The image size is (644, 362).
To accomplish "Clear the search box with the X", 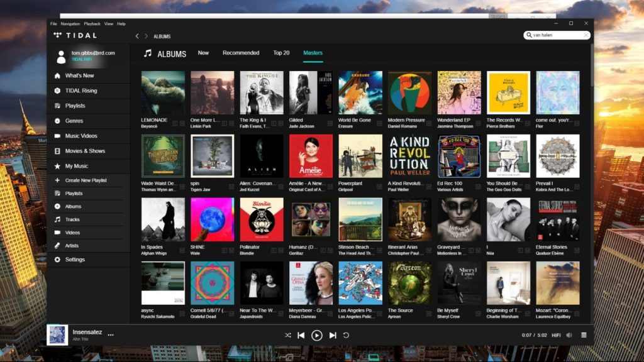I will pos(586,35).
